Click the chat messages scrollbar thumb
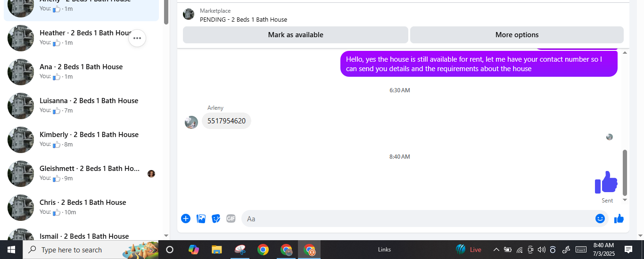644x259 pixels. pyautogui.click(x=625, y=172)
